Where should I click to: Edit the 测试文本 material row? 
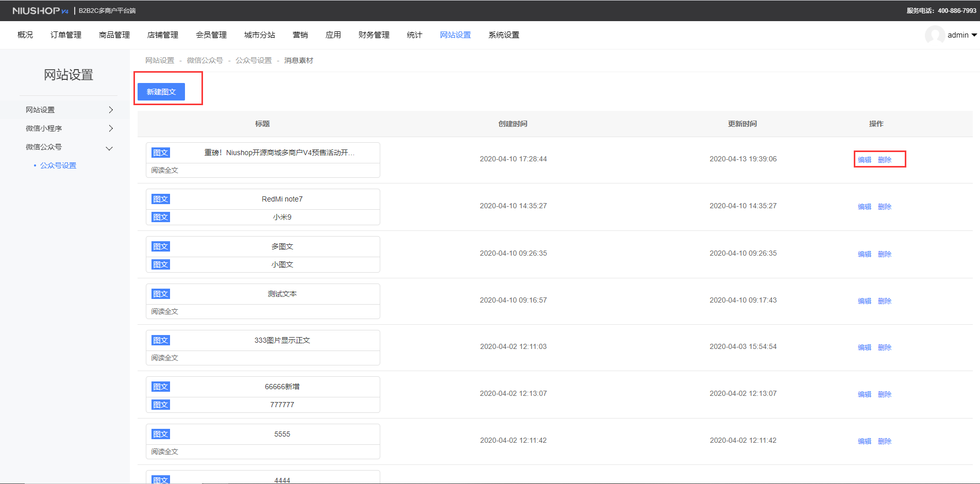click(865, 301)
